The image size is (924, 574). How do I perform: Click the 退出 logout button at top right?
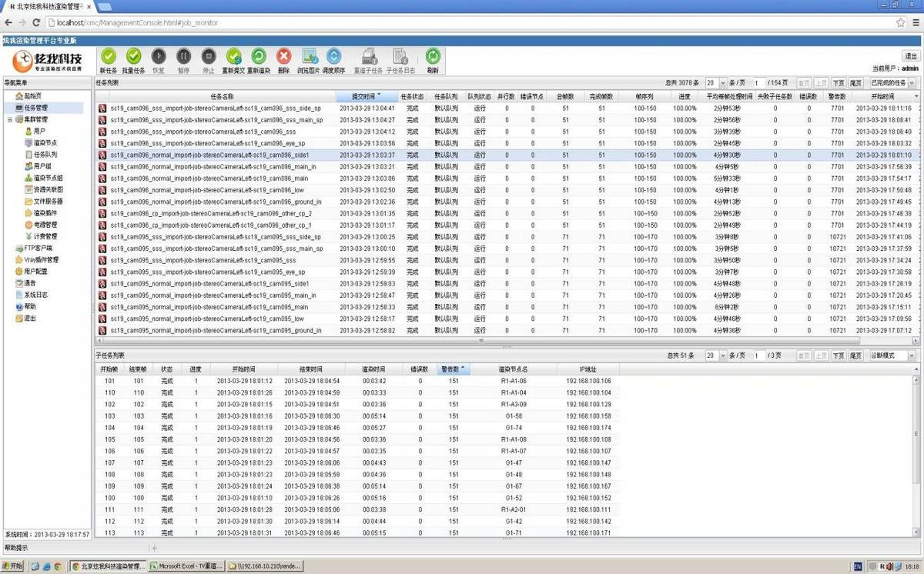tap(911, 56)
